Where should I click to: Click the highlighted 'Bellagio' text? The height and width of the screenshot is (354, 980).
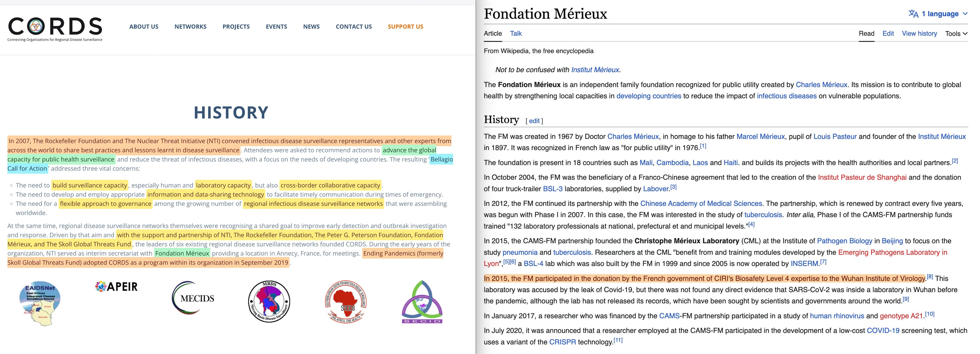click(x=441, y=159)
